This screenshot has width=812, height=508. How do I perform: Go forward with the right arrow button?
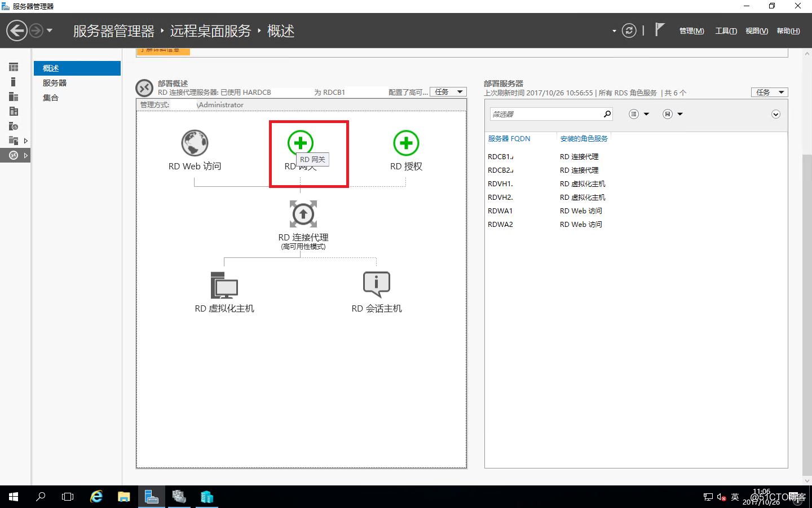[36, 30]
